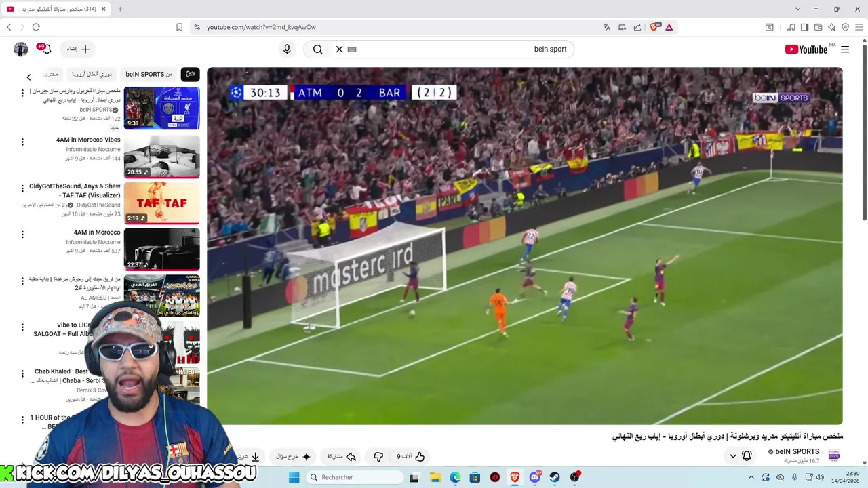Toggle the subscription notification bell for beIN SPORTS

747,456
